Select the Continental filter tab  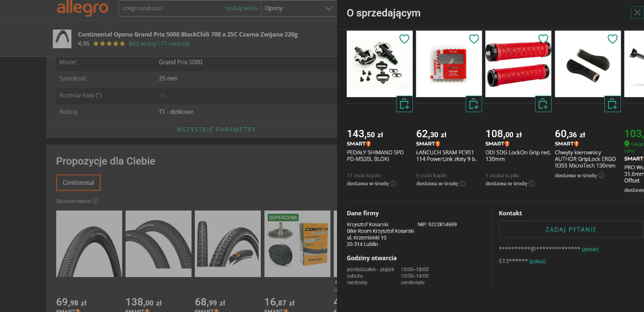78,183
